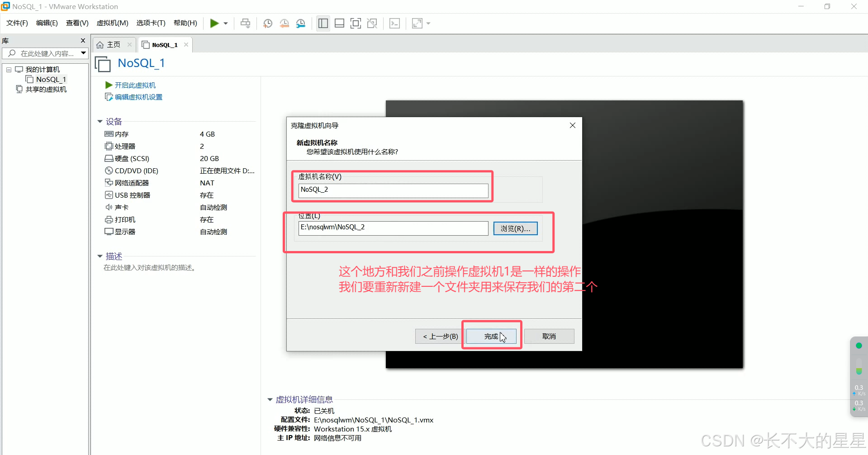Click the 取消 cancel button

549,336
